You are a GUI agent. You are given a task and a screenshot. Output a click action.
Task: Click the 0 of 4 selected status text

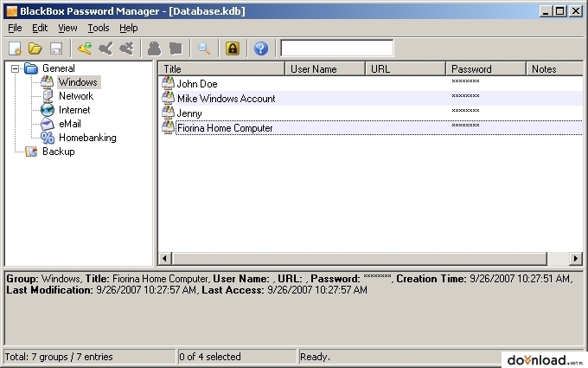click(x=210, y=357)
